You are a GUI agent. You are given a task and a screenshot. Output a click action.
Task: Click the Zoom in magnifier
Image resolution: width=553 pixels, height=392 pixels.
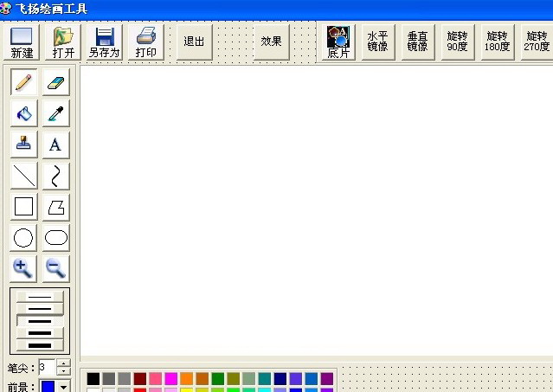[23, 268]
